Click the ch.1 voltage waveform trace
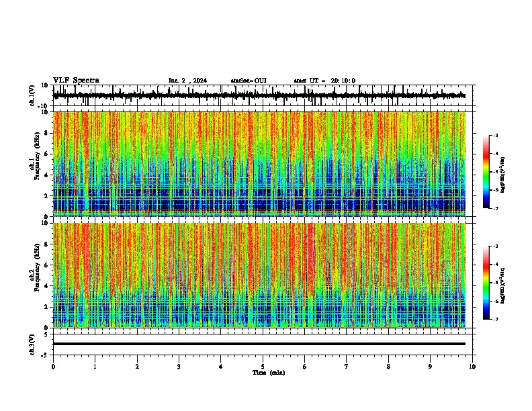The image size is (532, 411). point(259,95)
